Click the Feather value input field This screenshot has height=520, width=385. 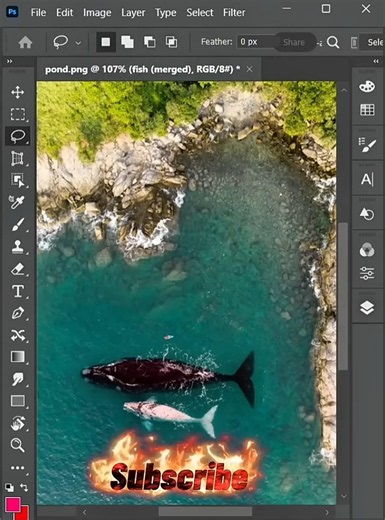pos(256,42)
